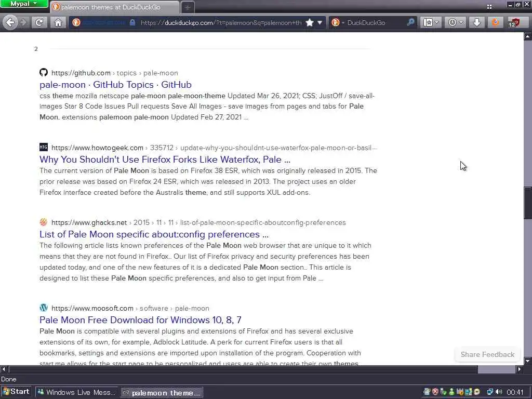Open the Windows Start menu
The width and height of the screenshot is (532, 399).
coord(16,392)
